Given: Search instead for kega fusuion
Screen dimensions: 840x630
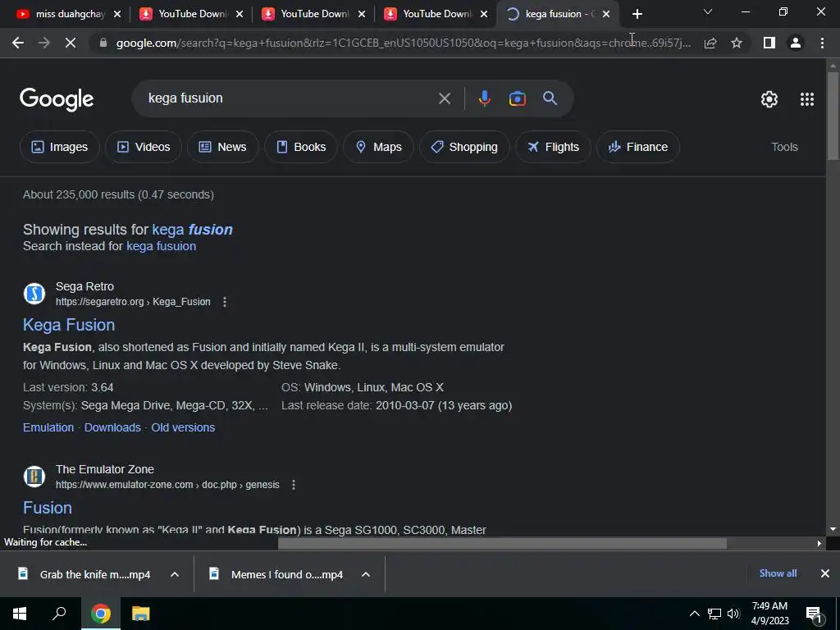Looking at the screenshot, I should 162,246.
